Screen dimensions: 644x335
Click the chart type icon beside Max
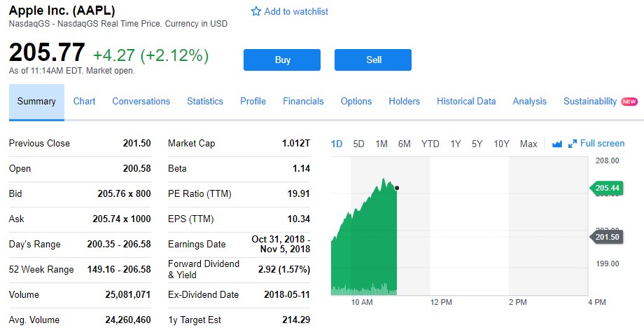(557, 144)
